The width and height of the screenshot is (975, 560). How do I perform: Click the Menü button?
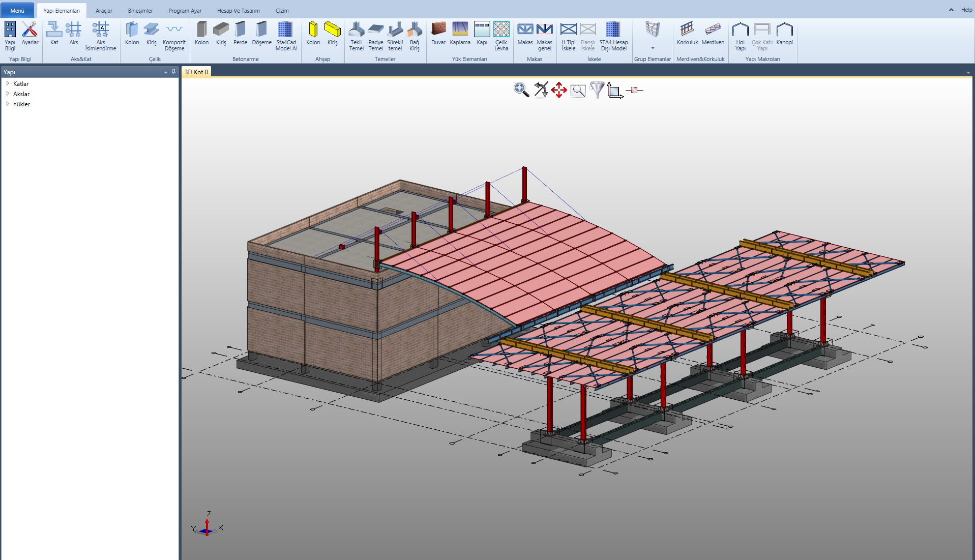point(17,11)
